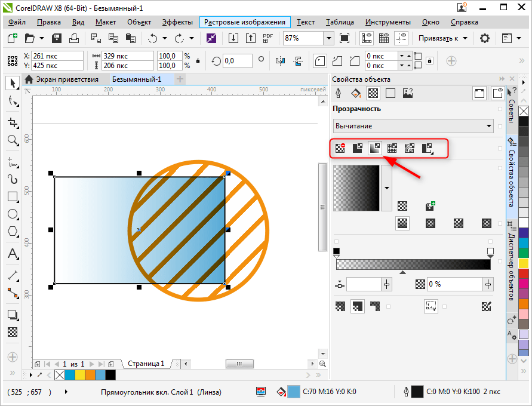The height and width of the screenshot is (406, 532).
Task: Select uniform transparency type
Action: tap(358, 148)
